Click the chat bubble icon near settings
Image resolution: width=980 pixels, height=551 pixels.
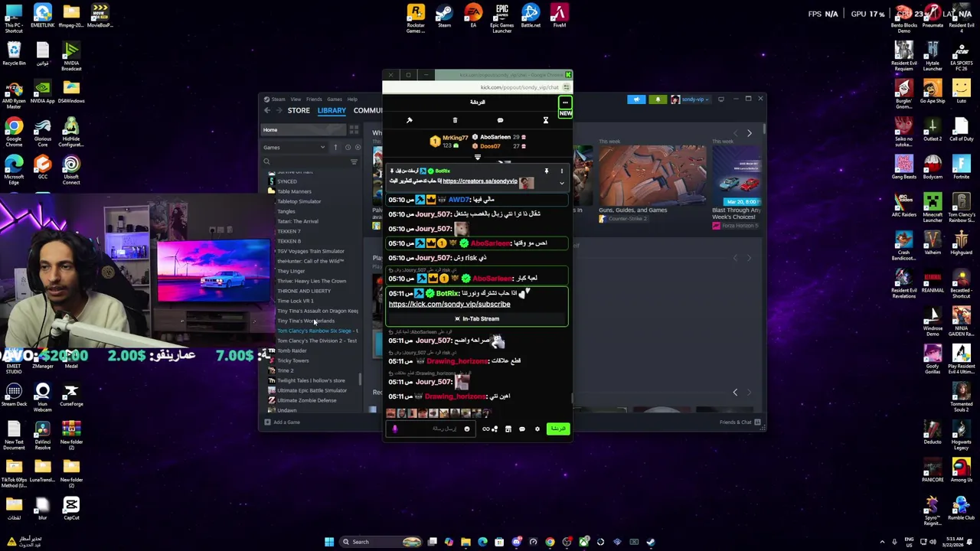(522, 429)
